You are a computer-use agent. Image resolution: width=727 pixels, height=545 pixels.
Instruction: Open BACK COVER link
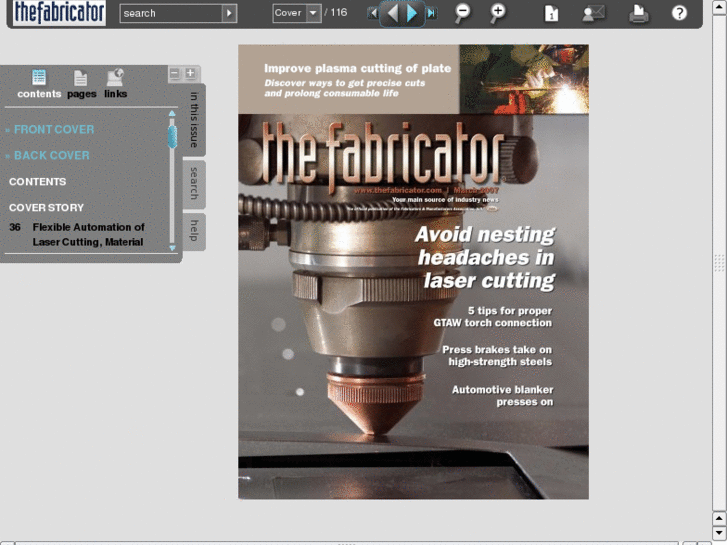(51, 155)
